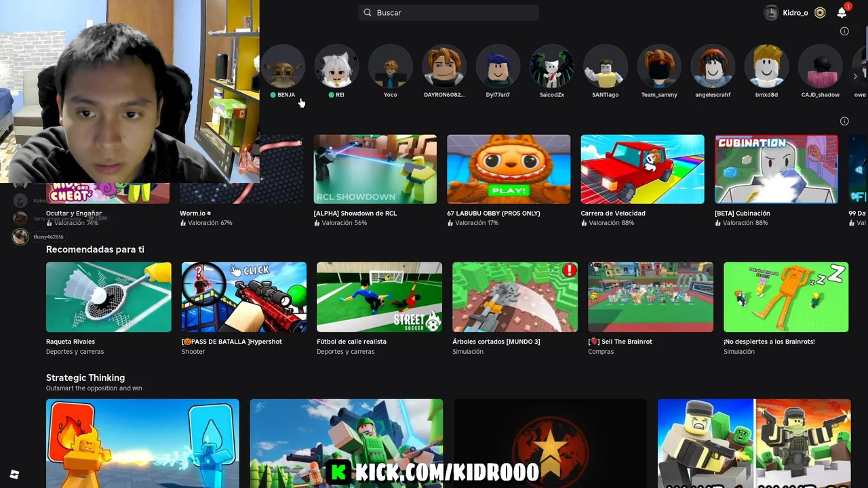Click Compras label under Sell The Brainrot

click(601, 352)
